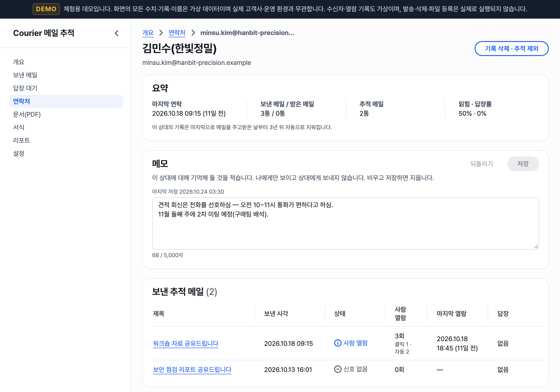
Task: Open the 보안 점검 리포트 공유드립니다 mail
Action: coord(192,370)
